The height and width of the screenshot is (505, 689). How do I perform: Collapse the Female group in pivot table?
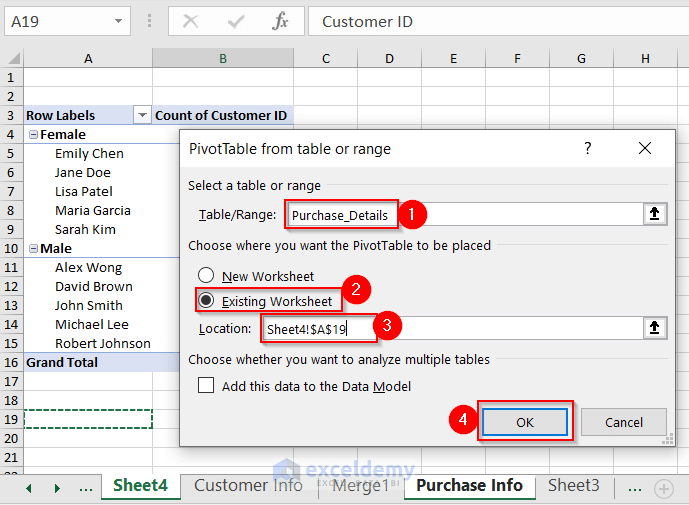(x=33, y=135)
